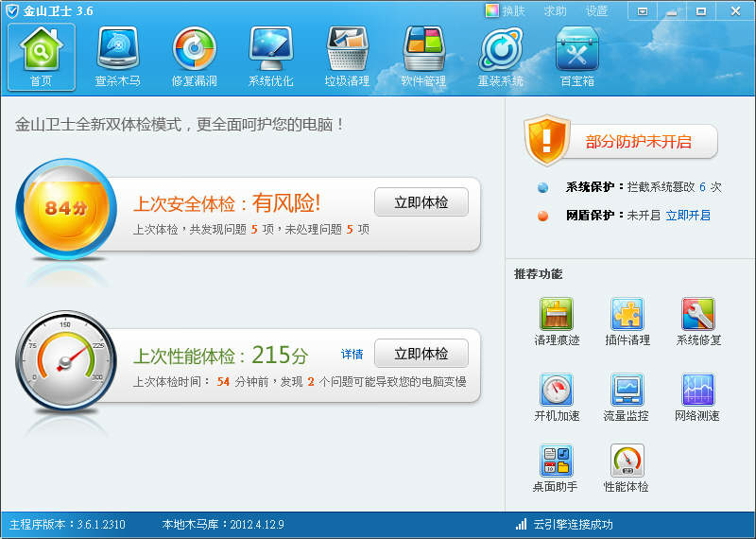Click 立即开启 to enable 网盾保护
Screen dimensions: 756x539
(688, 216)
